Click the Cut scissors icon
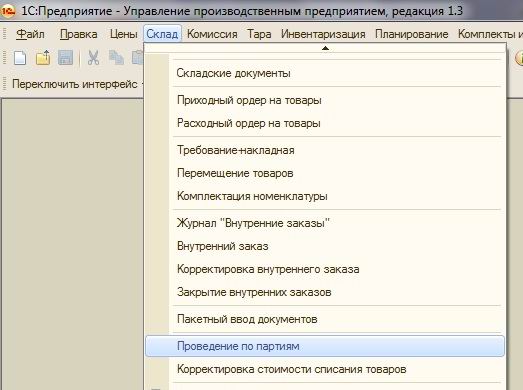 click(x=93, y=58)
